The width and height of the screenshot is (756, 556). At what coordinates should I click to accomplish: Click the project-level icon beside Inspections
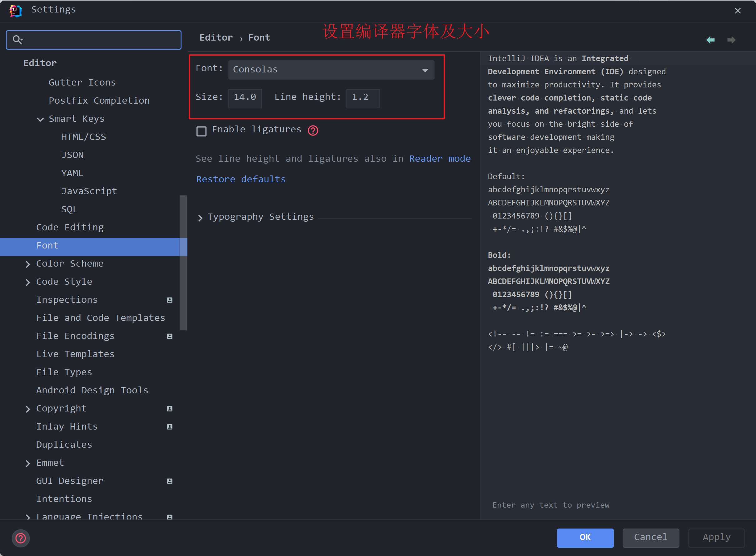point(170,300)
